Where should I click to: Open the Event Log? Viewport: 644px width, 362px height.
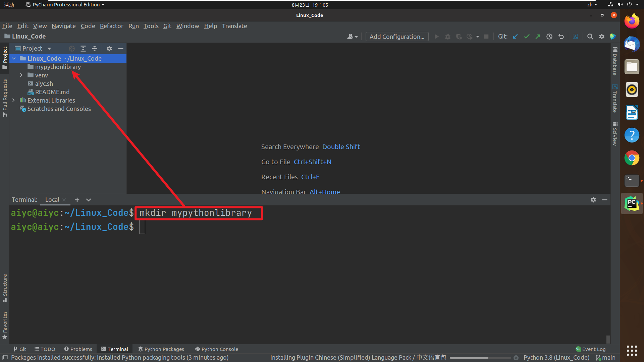(x=591, y=349)
